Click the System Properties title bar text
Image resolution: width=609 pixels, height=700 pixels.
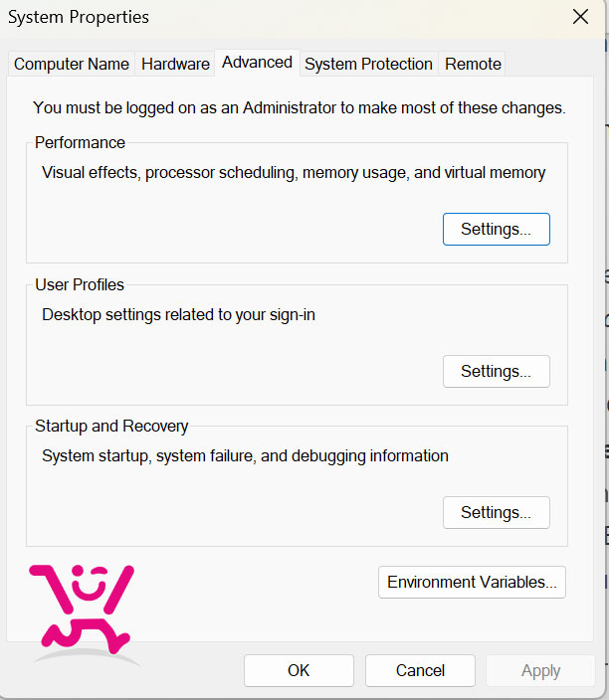[79, 17]
